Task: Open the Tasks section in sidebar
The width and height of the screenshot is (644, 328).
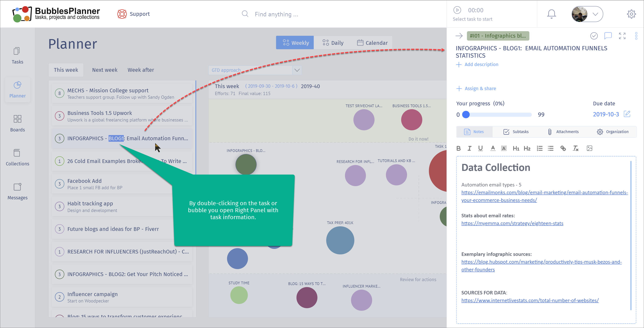Action: point(17,55)
